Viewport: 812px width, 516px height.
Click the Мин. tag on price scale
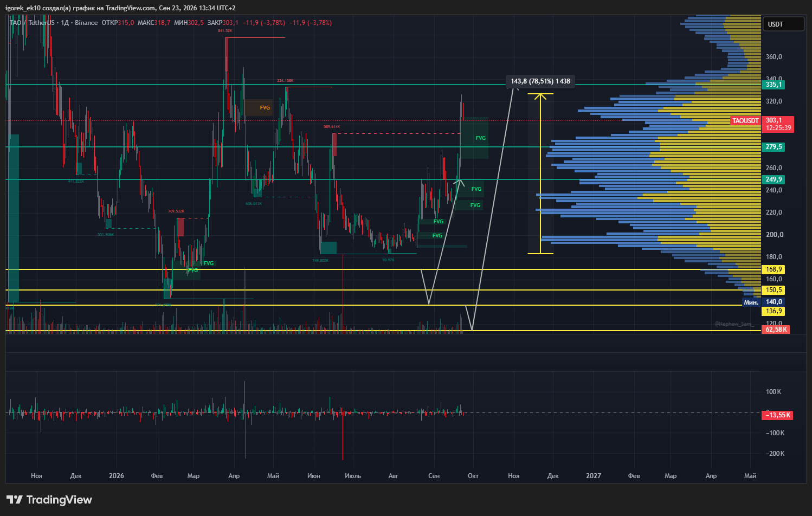(751, 302)
